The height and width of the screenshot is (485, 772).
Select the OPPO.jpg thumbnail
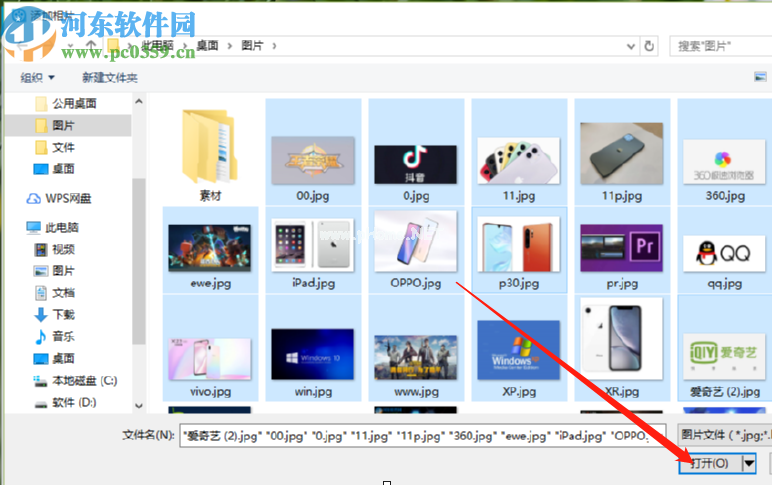pos(416,249)
